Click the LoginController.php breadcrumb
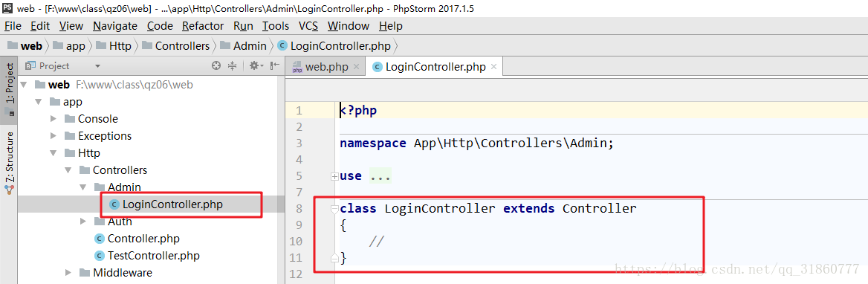The height and width of the screenshot is (284, 868). [334, 46]
